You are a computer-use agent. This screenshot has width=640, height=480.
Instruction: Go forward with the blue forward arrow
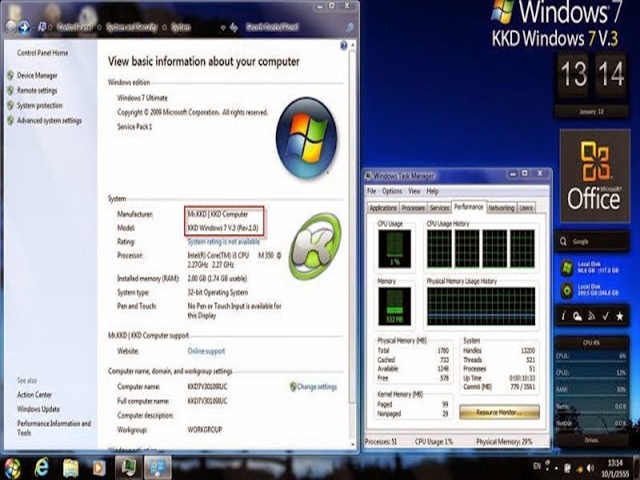[24, 27]
